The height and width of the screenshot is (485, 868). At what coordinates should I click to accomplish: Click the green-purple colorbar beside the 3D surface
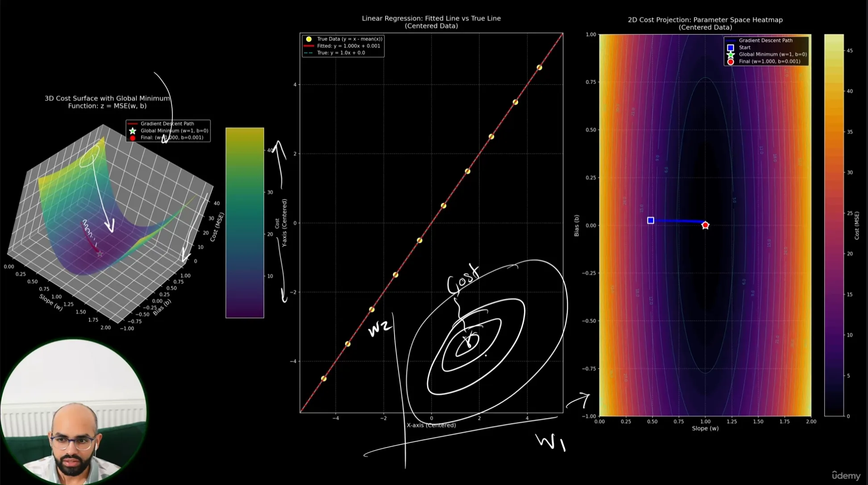coord(245,222)
